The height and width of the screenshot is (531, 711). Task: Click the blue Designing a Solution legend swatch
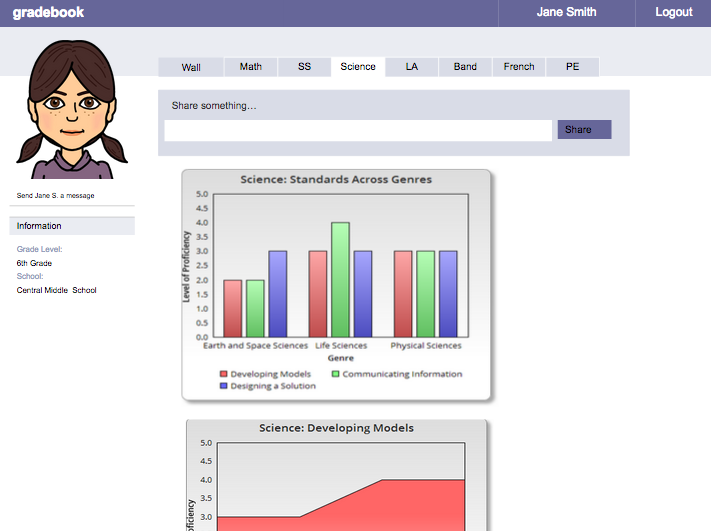coord(224,386)
